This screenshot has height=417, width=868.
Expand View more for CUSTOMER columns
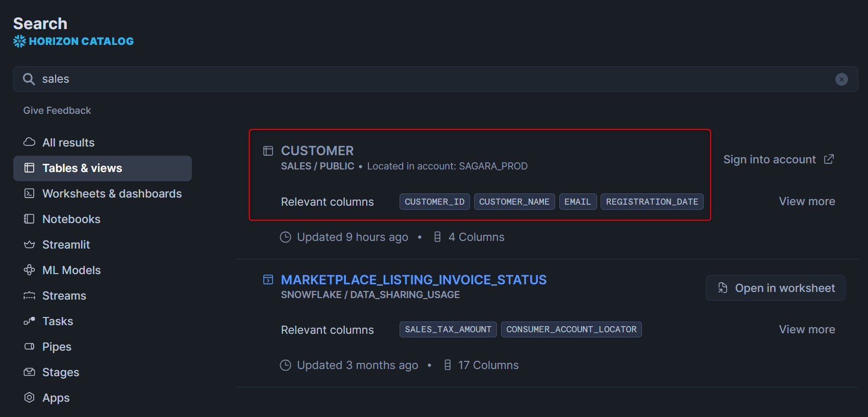pyautogui.click(x=807, y=201)
